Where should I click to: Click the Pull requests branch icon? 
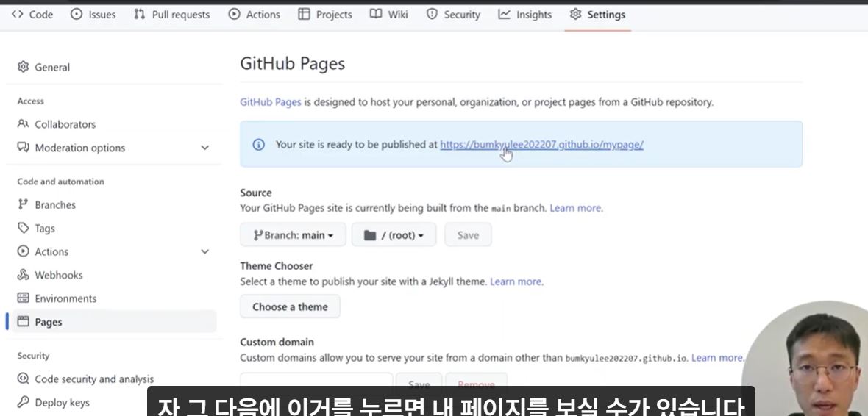pyautogui.click(x=140, y=15)
